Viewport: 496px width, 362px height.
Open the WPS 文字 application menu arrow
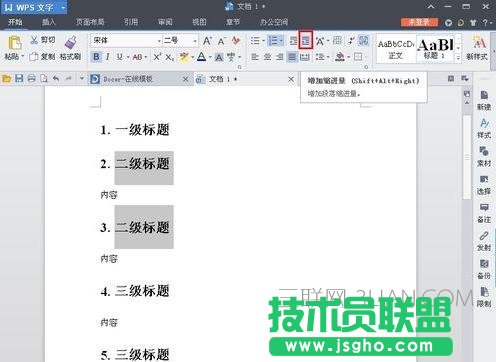click(x=63, y=7)
